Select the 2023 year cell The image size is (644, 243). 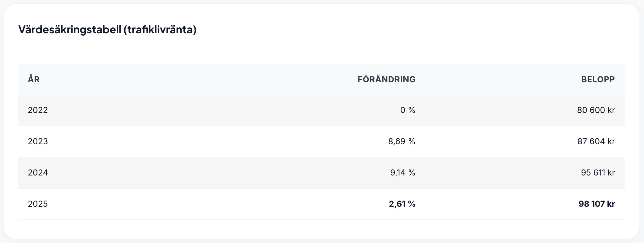click(38, 142)
